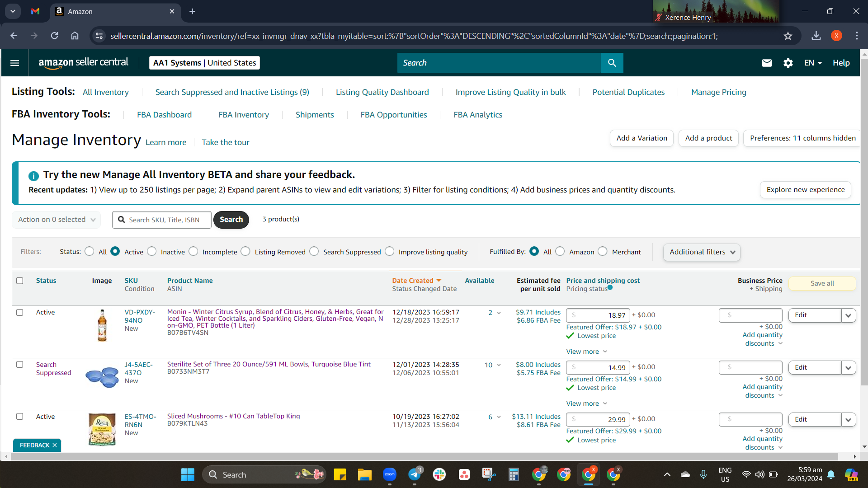This screenshot has width=868, height=488.
Task: Select the Listing Removed status filter
Action: [x=245, y=251]
